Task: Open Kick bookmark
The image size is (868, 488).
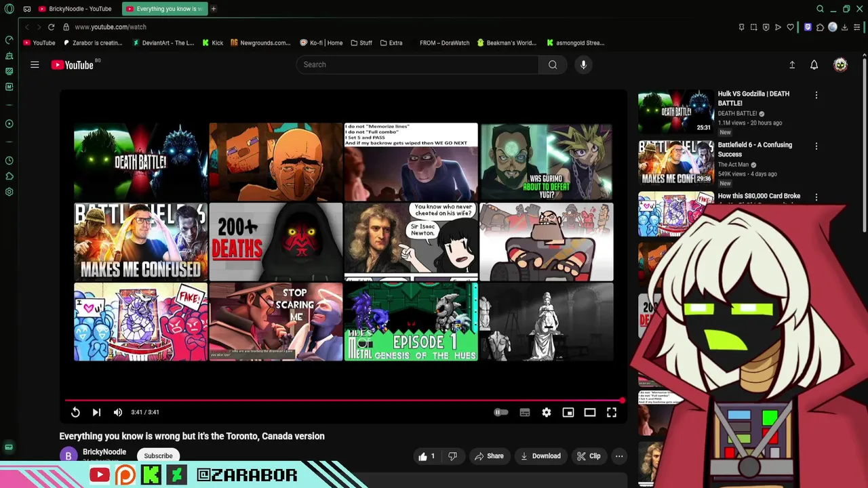Action: click(x=213, y=43)
